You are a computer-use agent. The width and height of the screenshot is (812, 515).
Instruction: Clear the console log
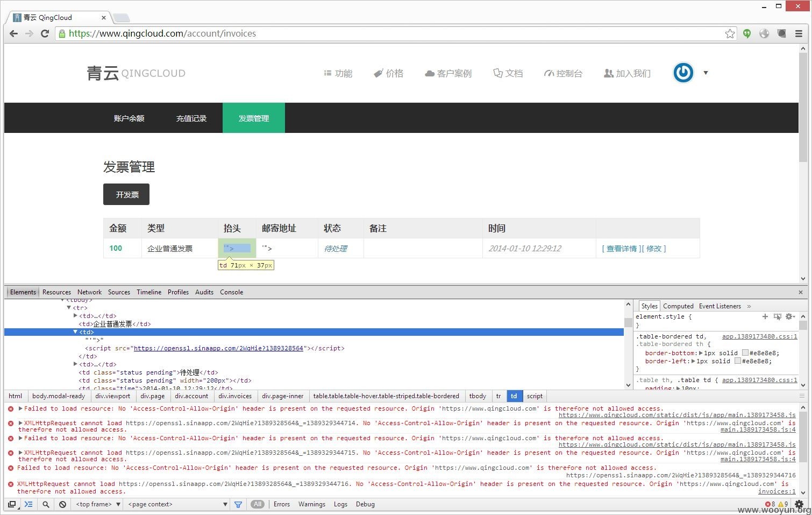[x=63, y=504]
